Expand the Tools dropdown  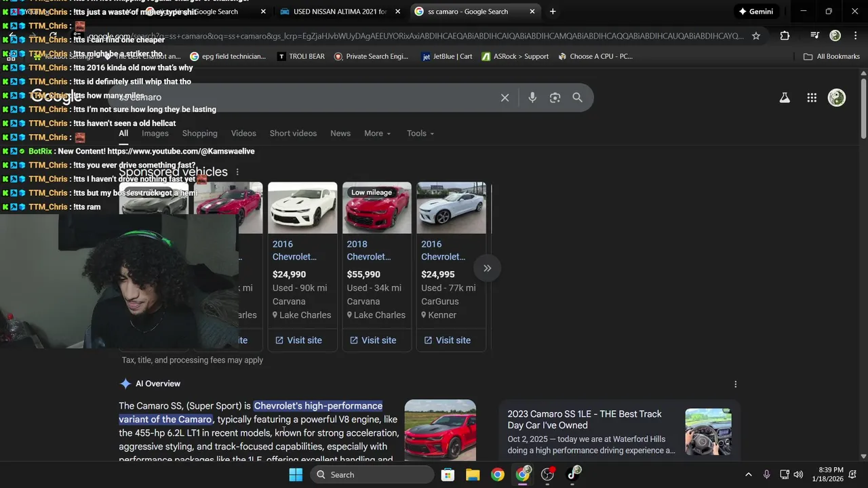click(420, 134)
